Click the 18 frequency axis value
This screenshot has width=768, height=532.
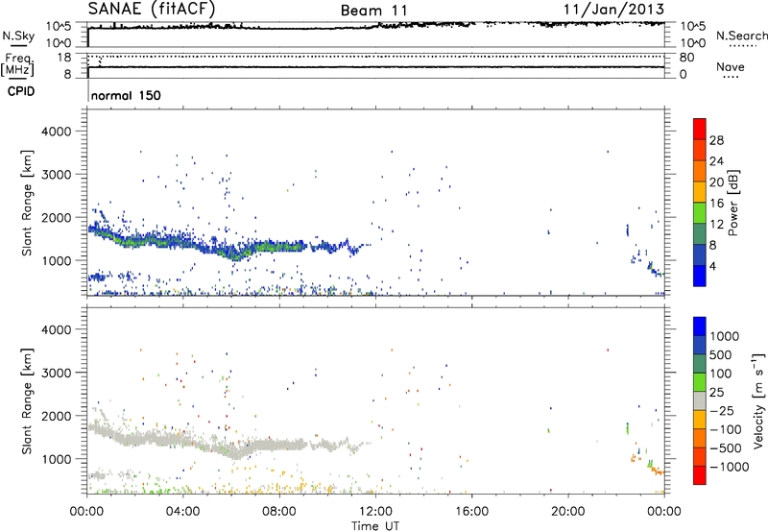[63, 58]
